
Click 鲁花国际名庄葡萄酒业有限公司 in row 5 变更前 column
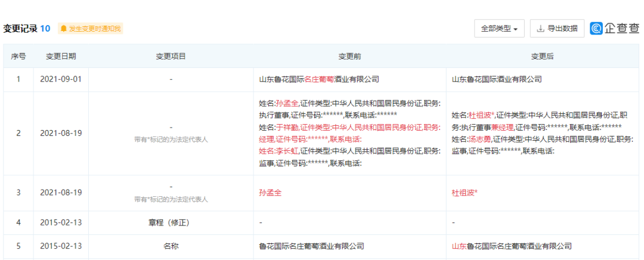(311, 246)
